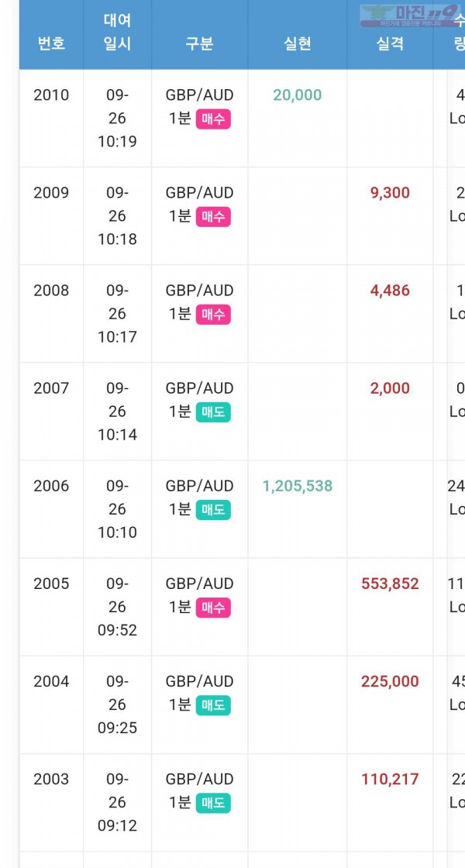Click the 실현 column header
The width and height of the screenshot is (465, 868).
[x=298, y=43]
